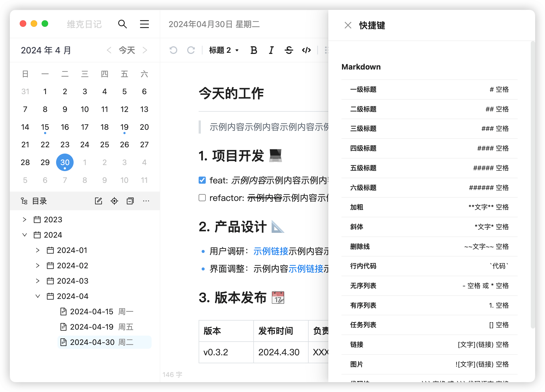This screenshot has width=545, height=392.
Task: Open the hamburger menu icon
Action: [144, 24]
